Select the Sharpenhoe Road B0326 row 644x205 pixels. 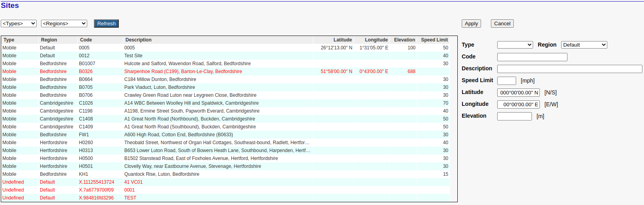pos(183,71)
